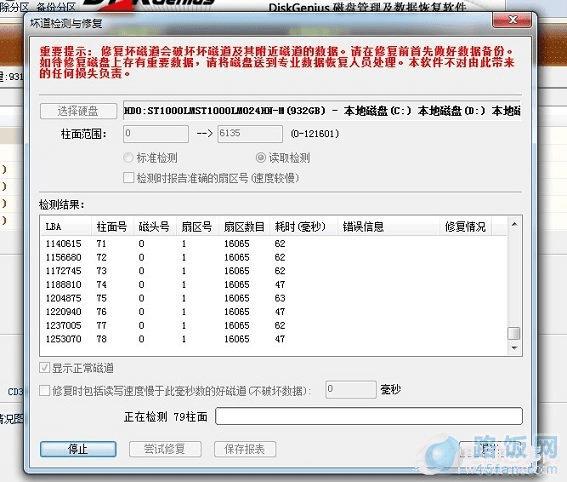The width and height of the screenshot is (567, 482).
Task: Click the 尝试修复 button
Action: tap(165, 449)
